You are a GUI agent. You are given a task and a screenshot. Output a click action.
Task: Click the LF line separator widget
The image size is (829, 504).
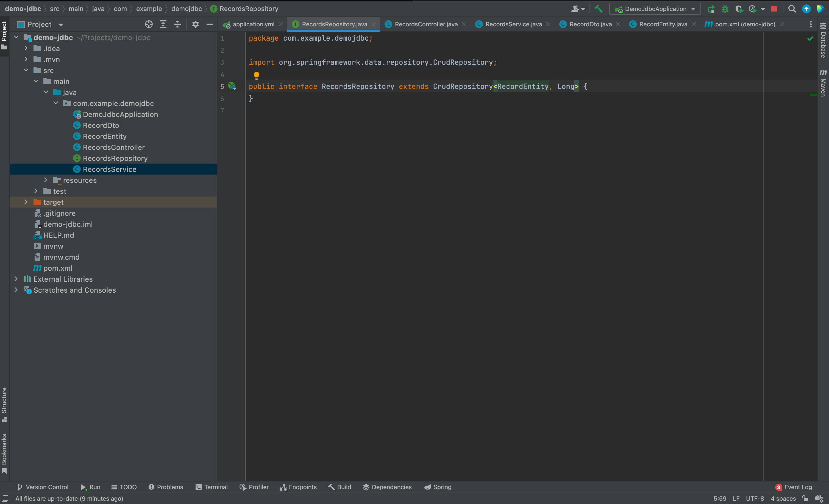[736, 498]
